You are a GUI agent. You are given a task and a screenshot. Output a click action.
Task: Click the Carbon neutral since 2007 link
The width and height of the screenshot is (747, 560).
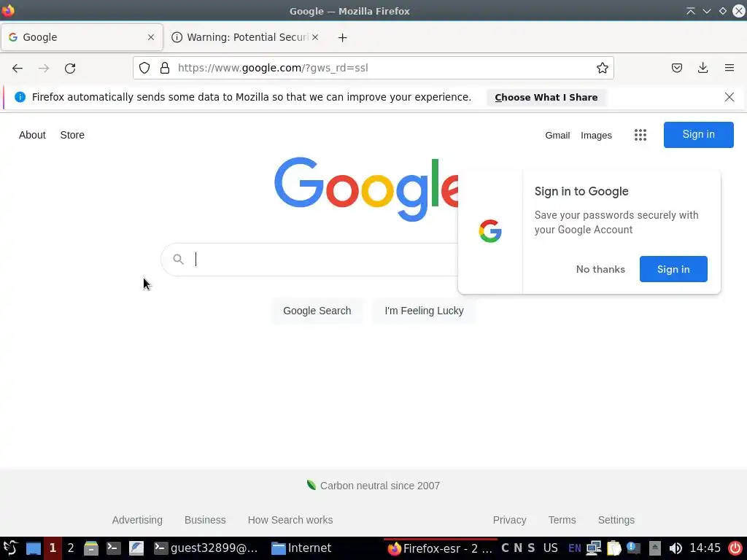[x=379, y=486]
